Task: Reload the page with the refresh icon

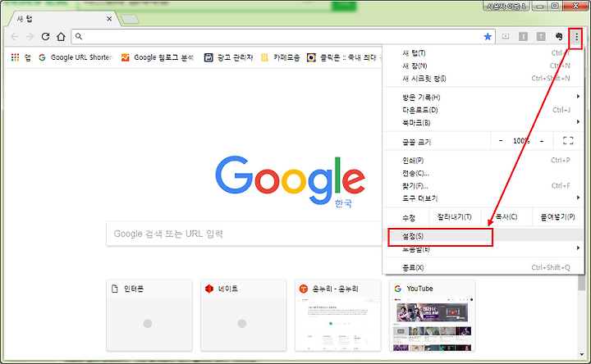Action: 46,37
